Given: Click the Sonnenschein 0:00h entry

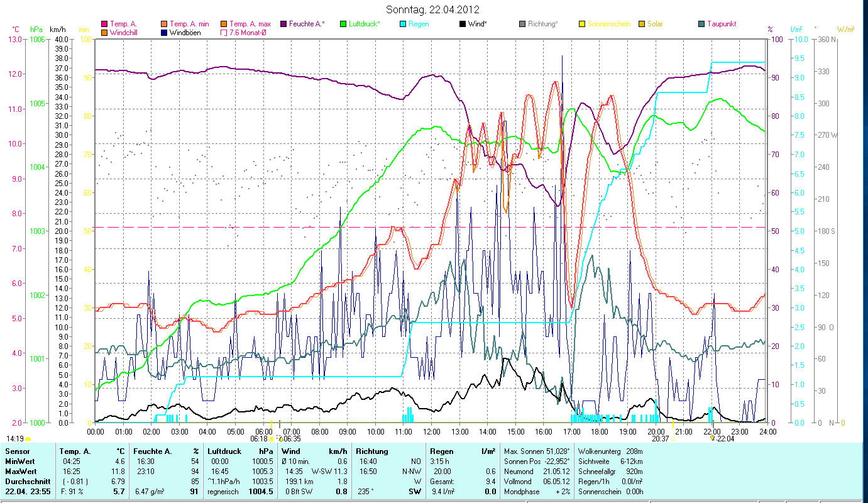Looking at the screenshot, I should click(610, 492).
